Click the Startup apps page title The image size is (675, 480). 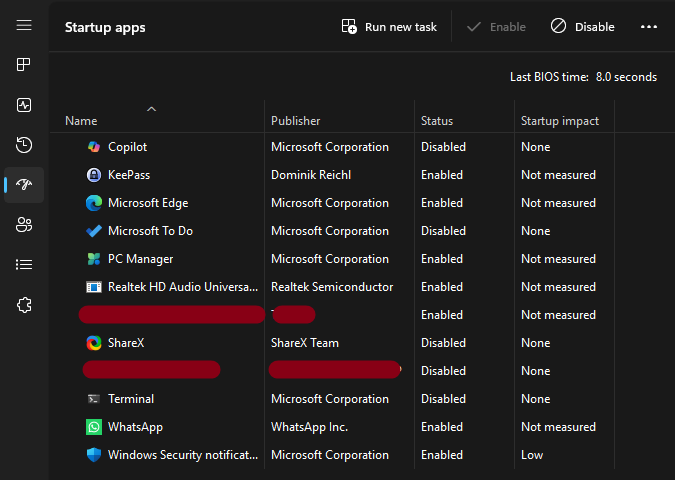105,27
